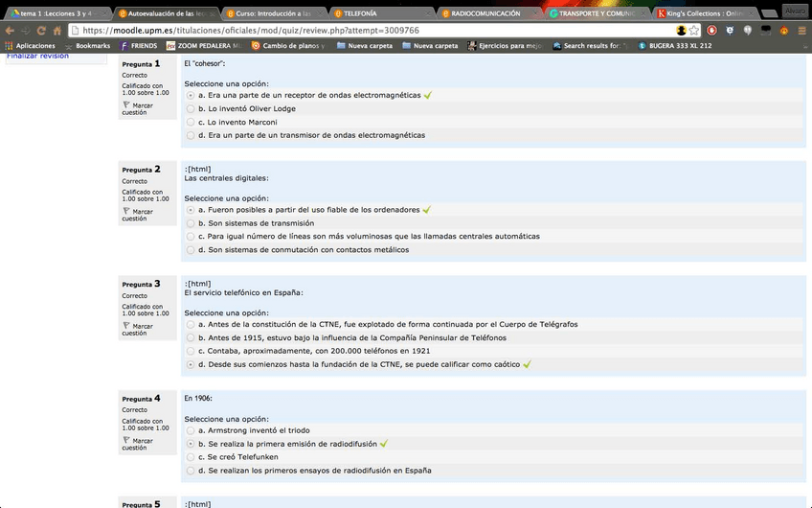The image size is (812, 508).
Task: Open the Bookmarks folder in bookmarks bar
Action: point(92,45)
